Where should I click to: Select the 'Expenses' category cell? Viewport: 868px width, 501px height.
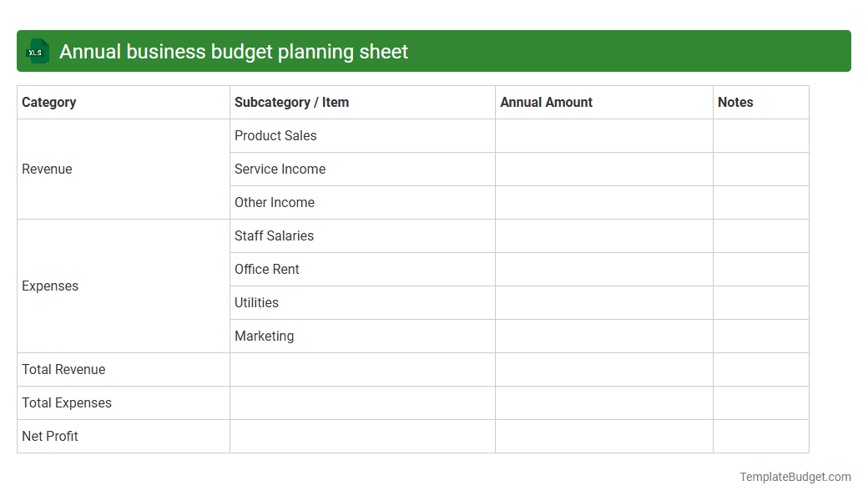click(x=50, y=286)
